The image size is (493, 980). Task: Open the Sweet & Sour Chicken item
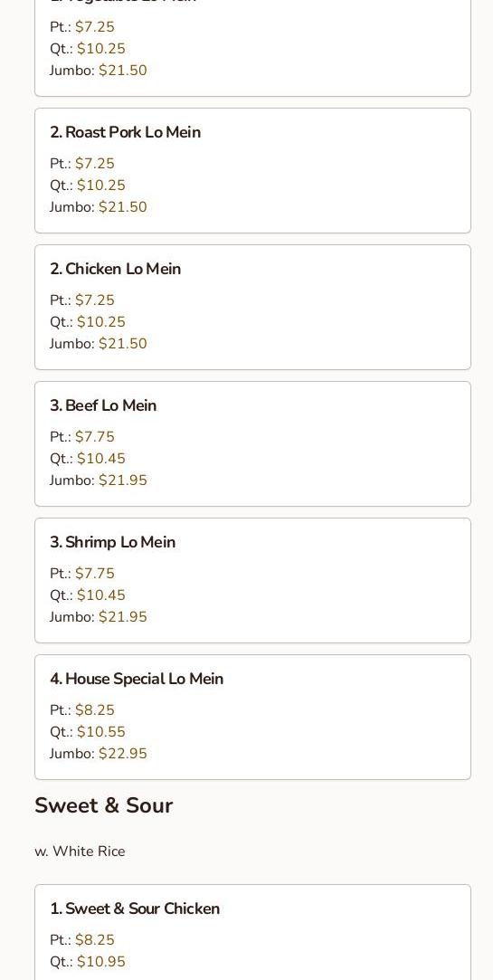pos(252,933)
